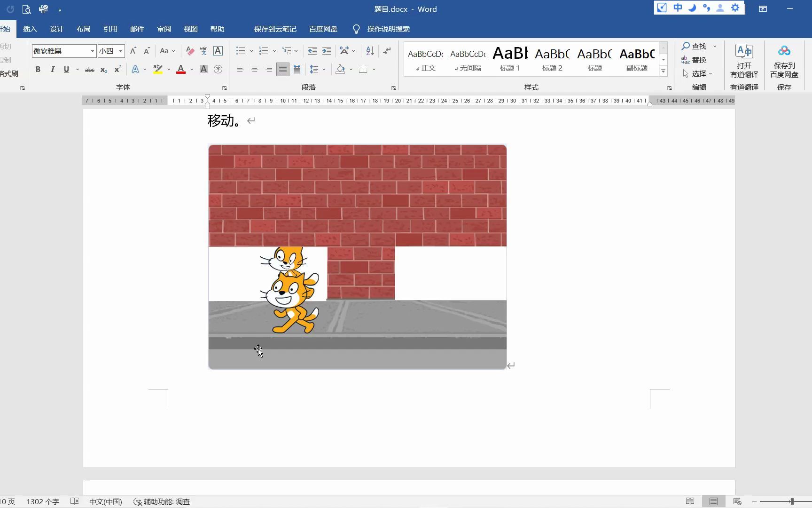The width and height of the screenshot is (812, 508).
Task: Click the character border icon
Action: point(218,51)
